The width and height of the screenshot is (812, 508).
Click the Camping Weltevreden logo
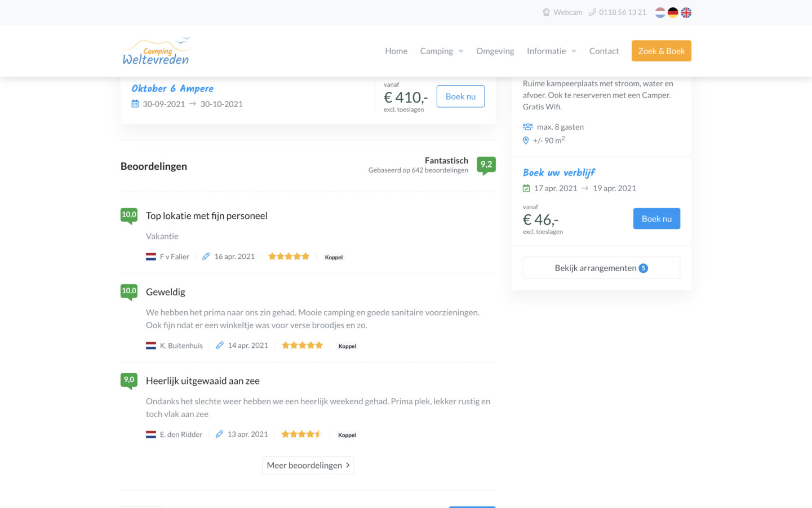(156, 51)
